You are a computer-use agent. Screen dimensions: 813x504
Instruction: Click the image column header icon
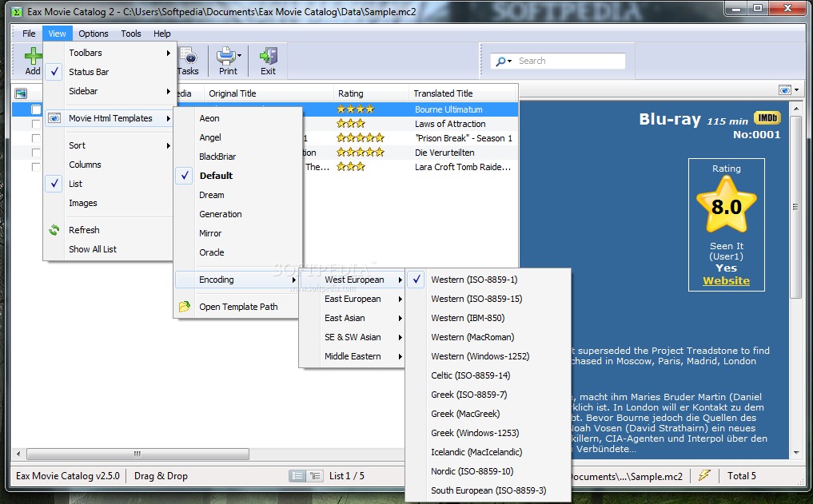click(x=21, y=93)
